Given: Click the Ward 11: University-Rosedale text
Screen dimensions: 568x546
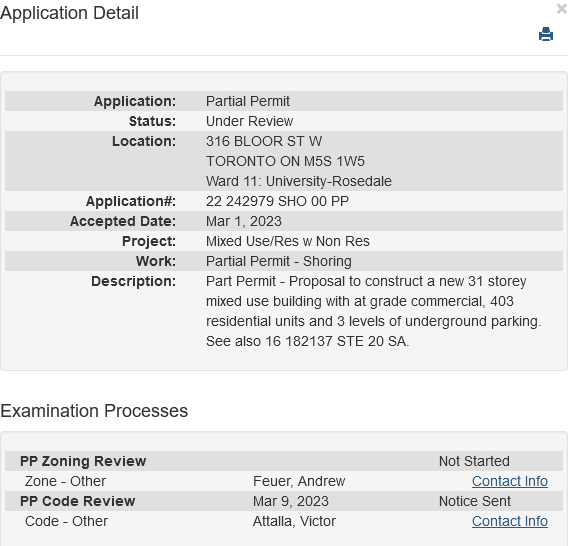Looking at the screenshot, I should 298,181.
